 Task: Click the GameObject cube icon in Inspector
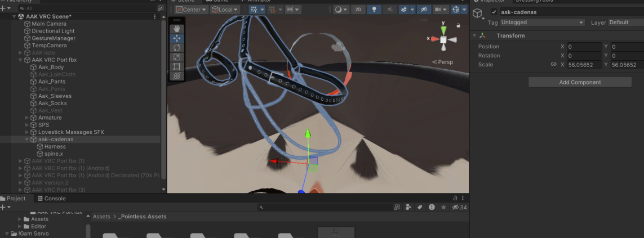point(477,14)
